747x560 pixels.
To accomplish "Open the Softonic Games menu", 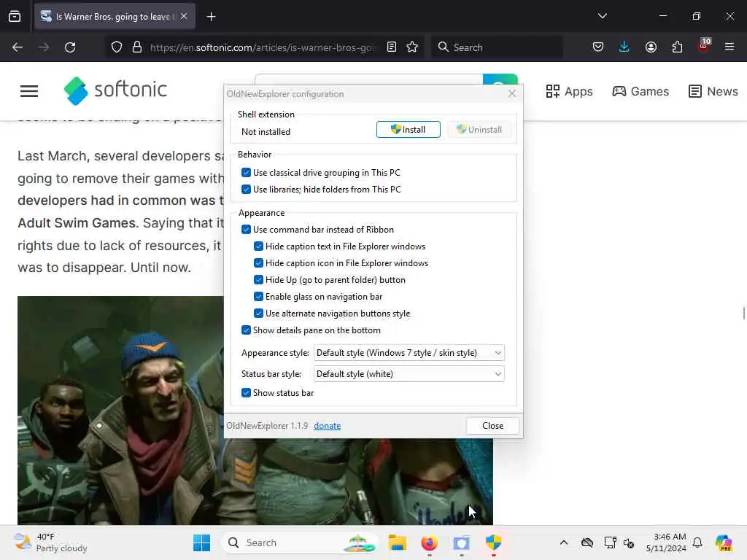I will (x=640, y=91).
